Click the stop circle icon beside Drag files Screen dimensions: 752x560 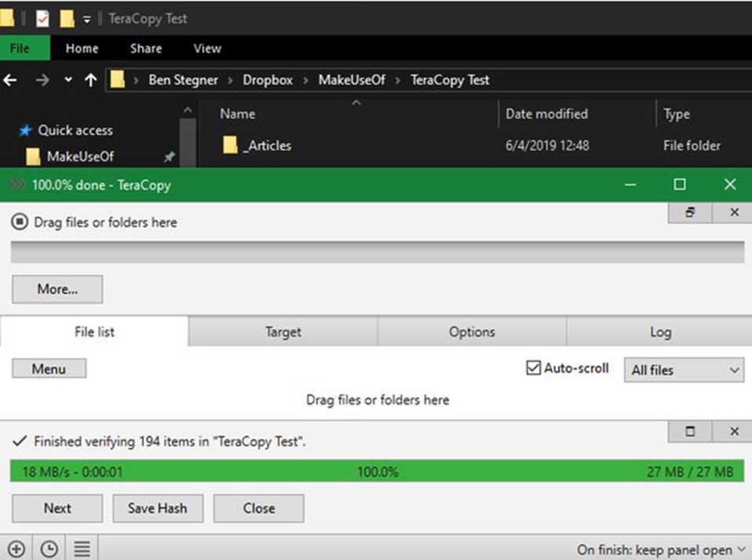point(20,222)
